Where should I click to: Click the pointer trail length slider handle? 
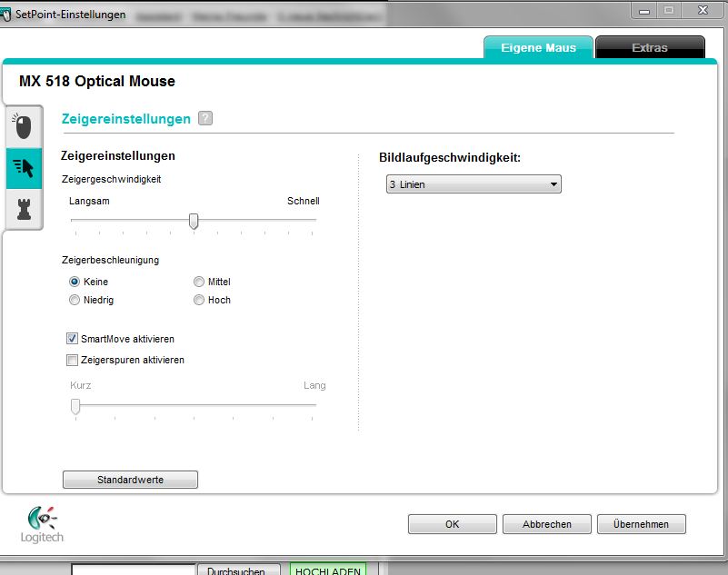(x=75, y=407)
